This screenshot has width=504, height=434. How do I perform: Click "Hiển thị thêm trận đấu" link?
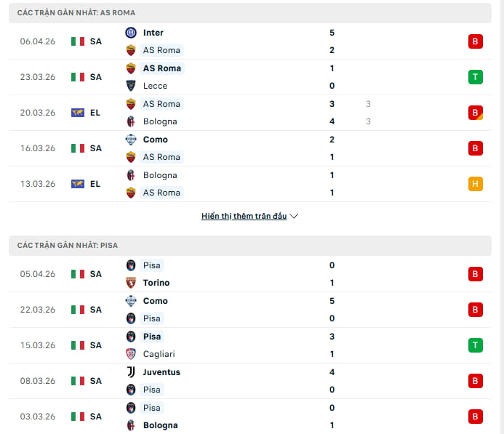[244, 217]
